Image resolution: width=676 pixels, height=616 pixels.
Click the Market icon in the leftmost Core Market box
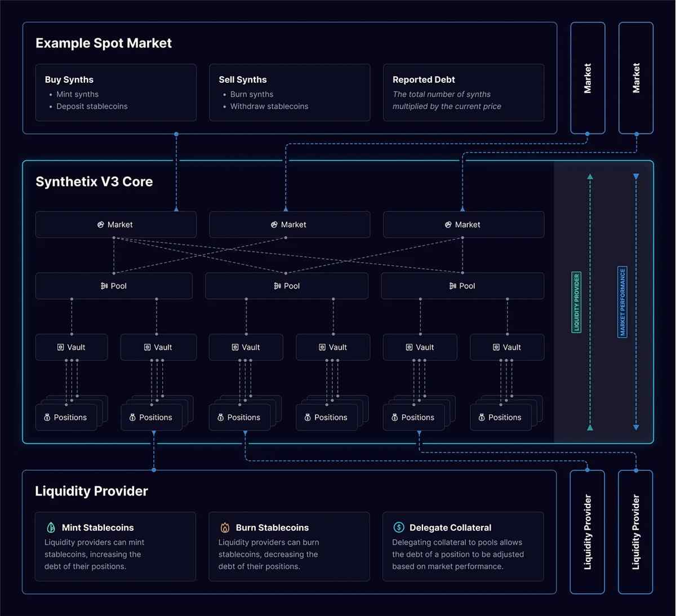[101, 224]
